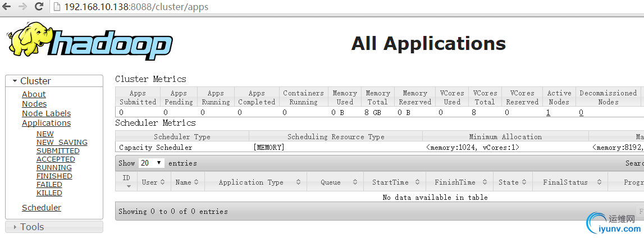Sort table by StartTime column
Viewport: 644px width, 238px height.
[x=395, y=182]
